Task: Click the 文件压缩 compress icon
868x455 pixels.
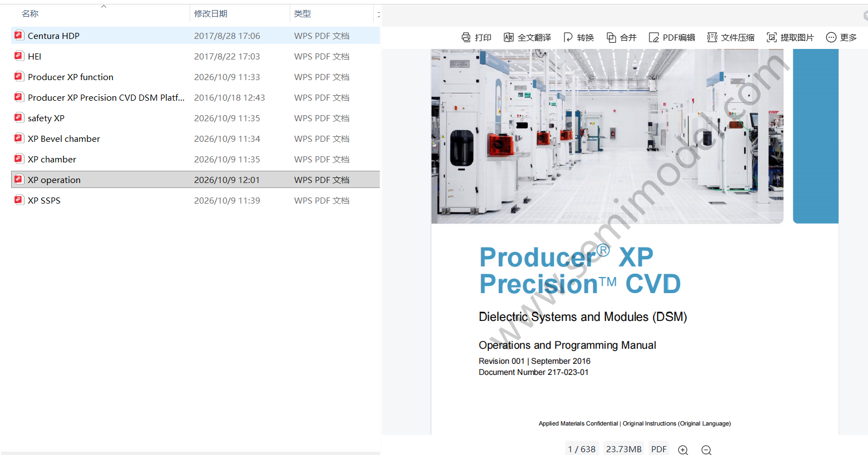Action: [x=712, y=37]
